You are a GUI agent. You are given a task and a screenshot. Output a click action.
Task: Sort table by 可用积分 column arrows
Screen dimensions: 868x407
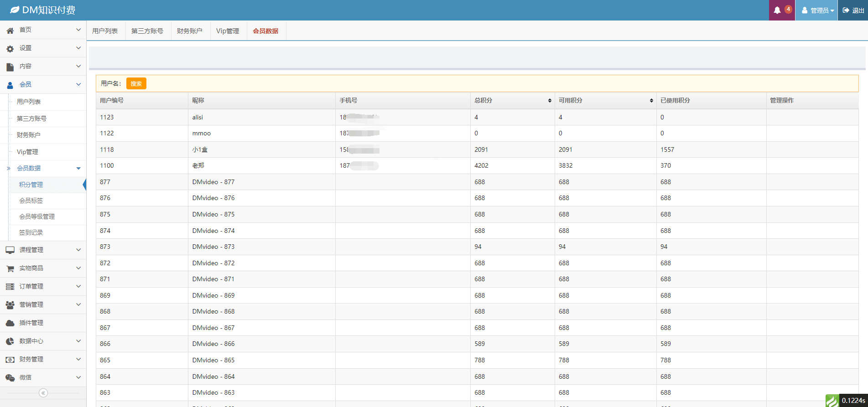click(x=651, y=101)
